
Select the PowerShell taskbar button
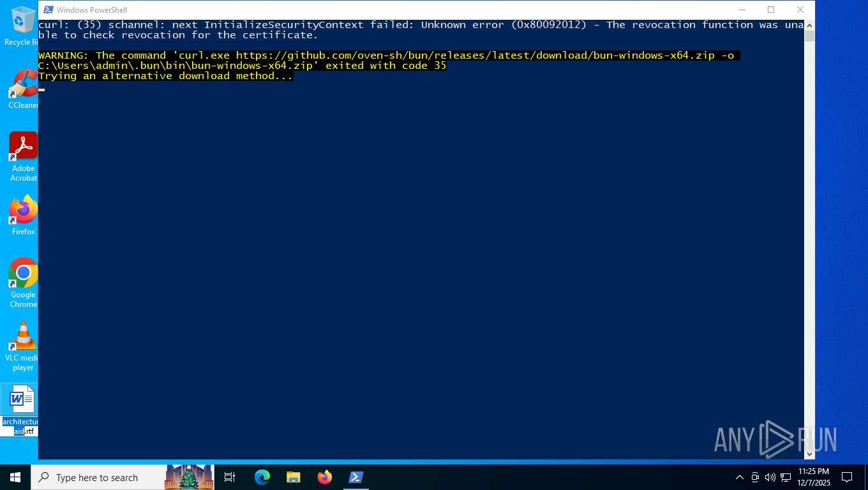[x=356, y=477]
